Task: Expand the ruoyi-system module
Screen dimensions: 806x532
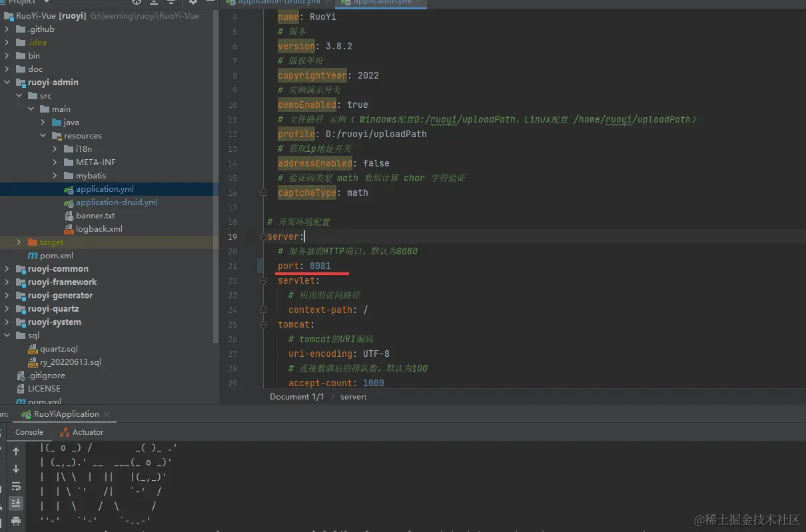Action: pyautogui.click(x=7, y=322)
